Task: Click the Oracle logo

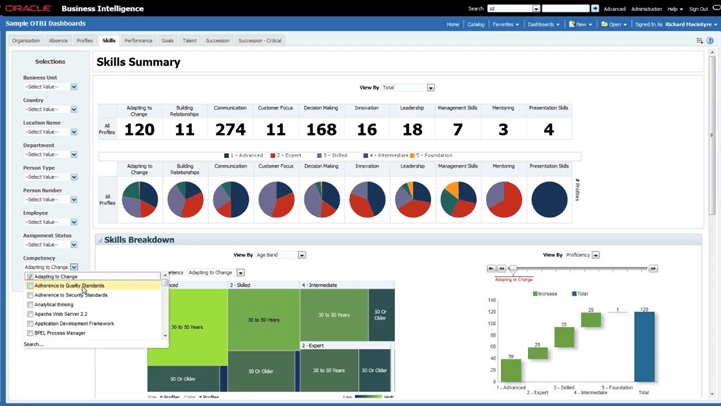Action: [29, 8]
